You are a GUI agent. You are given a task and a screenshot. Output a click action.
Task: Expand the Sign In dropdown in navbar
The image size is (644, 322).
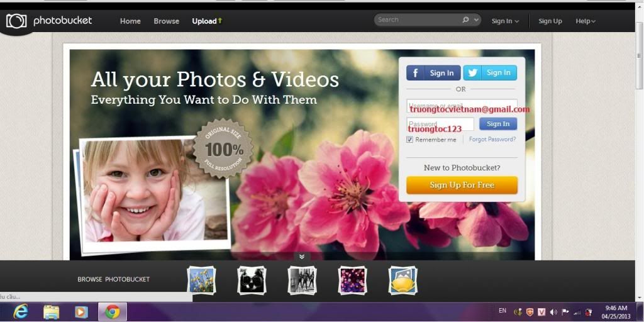(505, 21)
